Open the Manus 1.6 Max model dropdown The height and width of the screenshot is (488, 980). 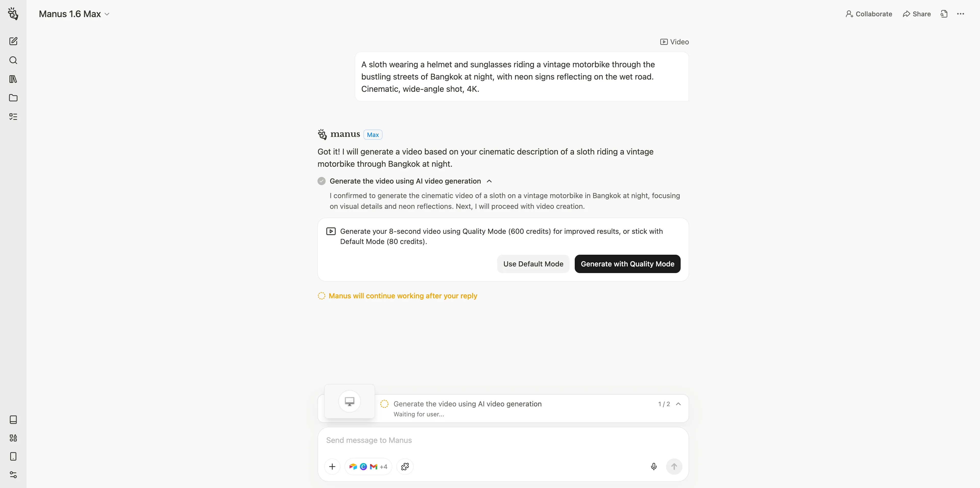coord(74,14)
